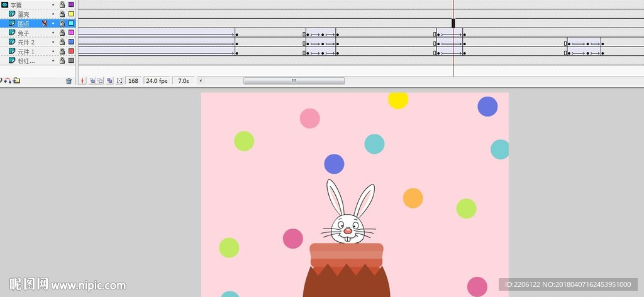Click the 粉红 layer page icon
The image size is (644, 297).
tap(12, 60)
